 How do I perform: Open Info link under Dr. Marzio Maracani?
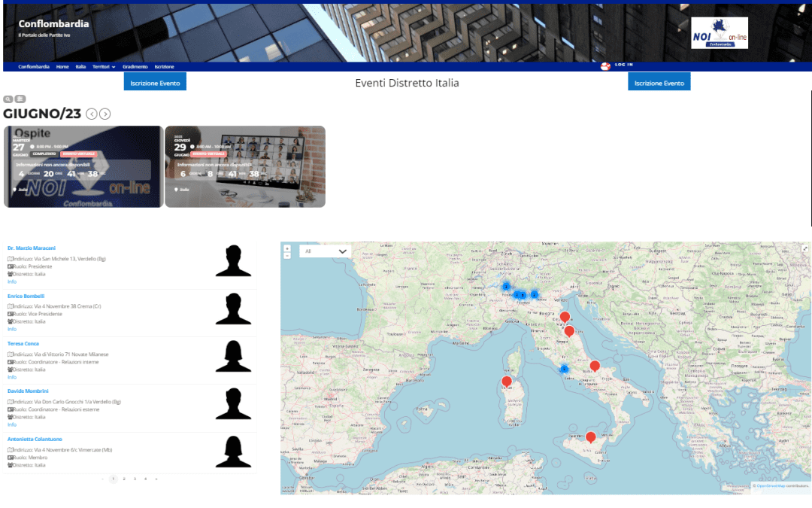pyautogui.click(x=14, y=281)
